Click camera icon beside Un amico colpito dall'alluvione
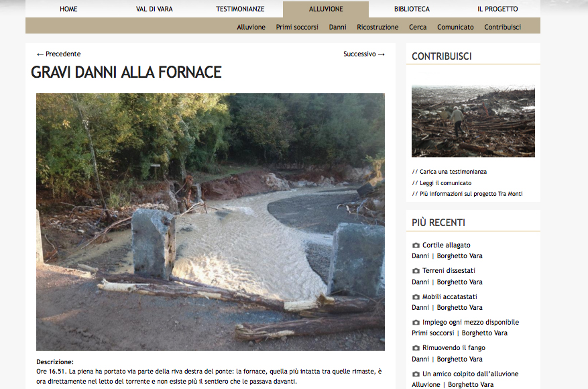This screenshot has width=588, height=389. 416,374
